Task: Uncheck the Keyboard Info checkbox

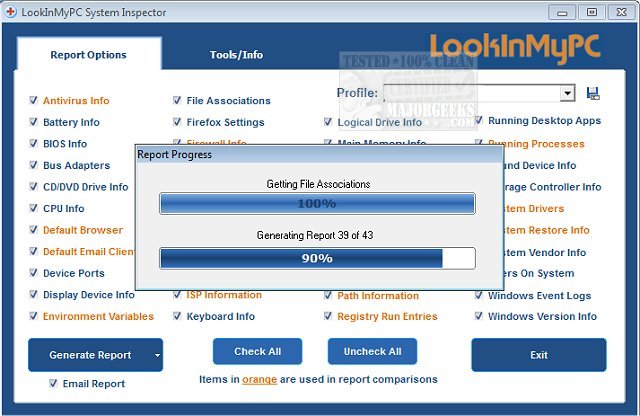Action: [177, 316]
